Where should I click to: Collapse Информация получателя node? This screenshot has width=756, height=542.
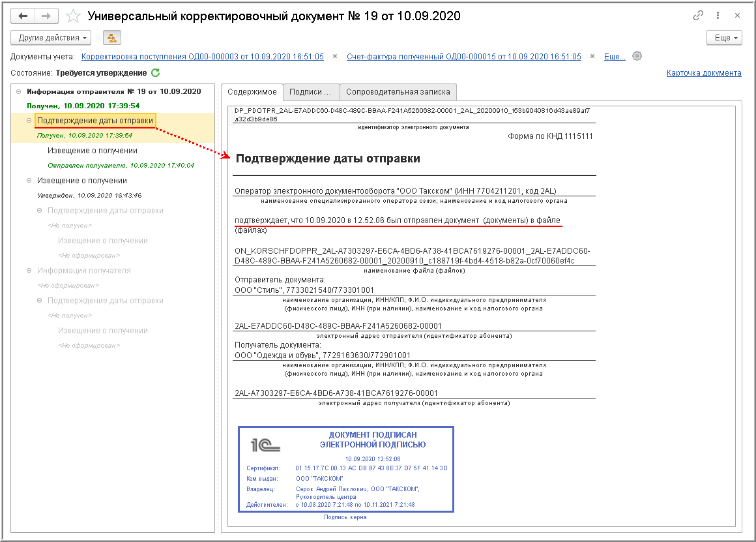pos(29,270)
